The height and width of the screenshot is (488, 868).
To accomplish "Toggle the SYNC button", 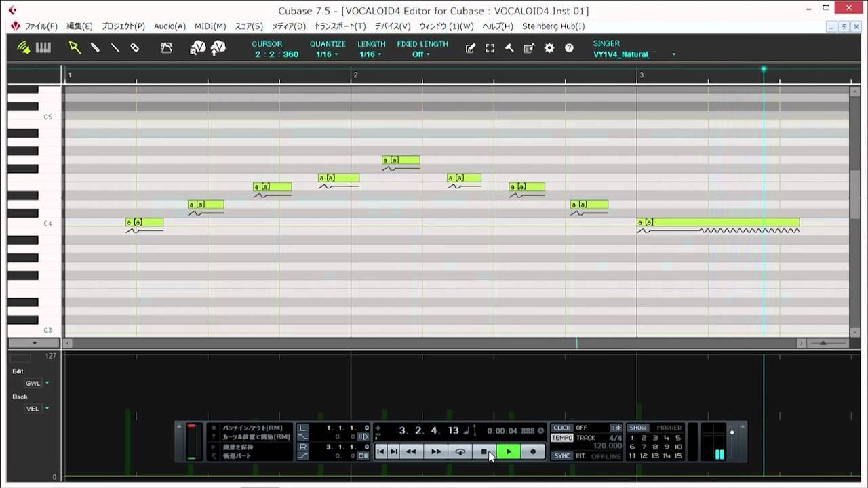I will click(562, 455).
